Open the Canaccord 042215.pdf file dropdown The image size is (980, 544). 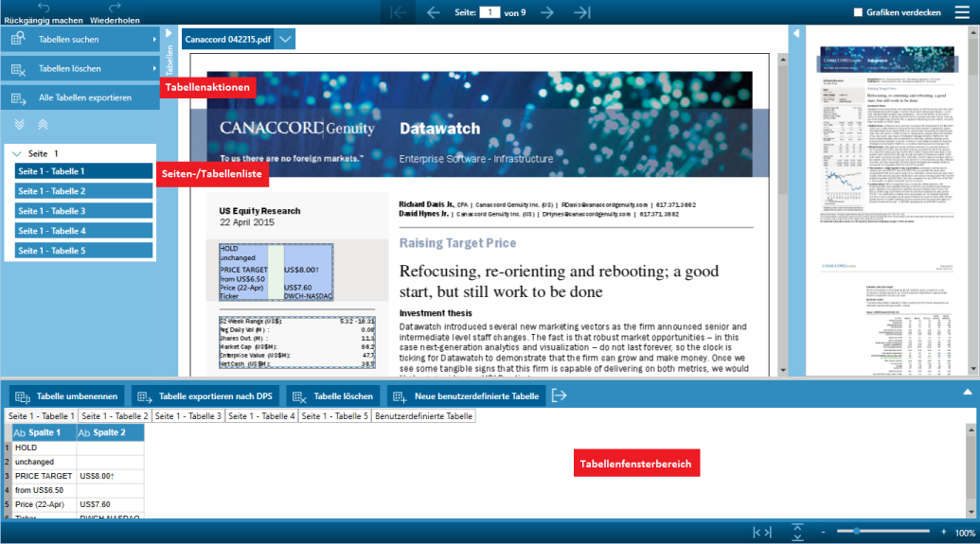click(286, 40)
